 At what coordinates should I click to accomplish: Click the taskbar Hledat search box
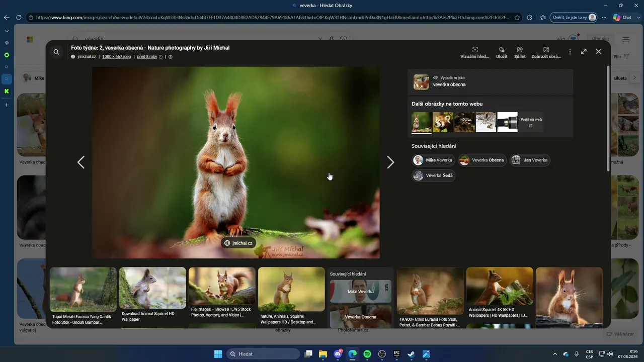coord(263,354)
